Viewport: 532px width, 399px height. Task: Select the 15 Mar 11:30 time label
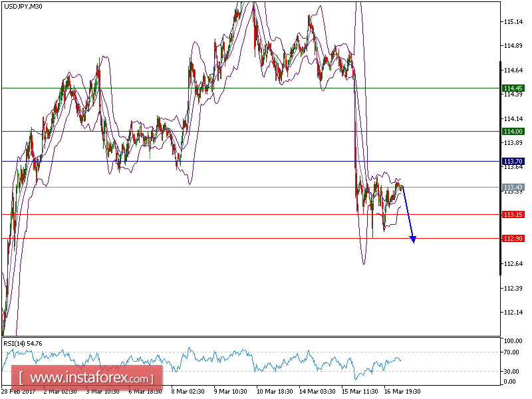[360, 392]
